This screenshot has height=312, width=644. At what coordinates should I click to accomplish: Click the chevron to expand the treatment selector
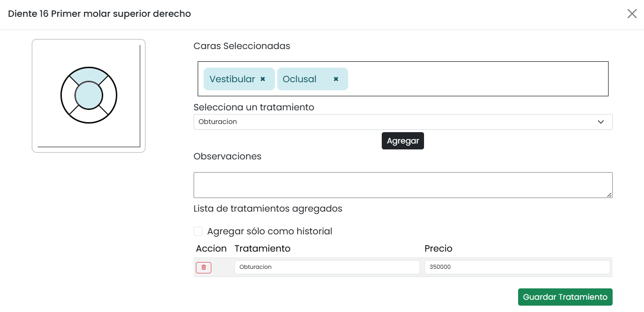point(600,122)
